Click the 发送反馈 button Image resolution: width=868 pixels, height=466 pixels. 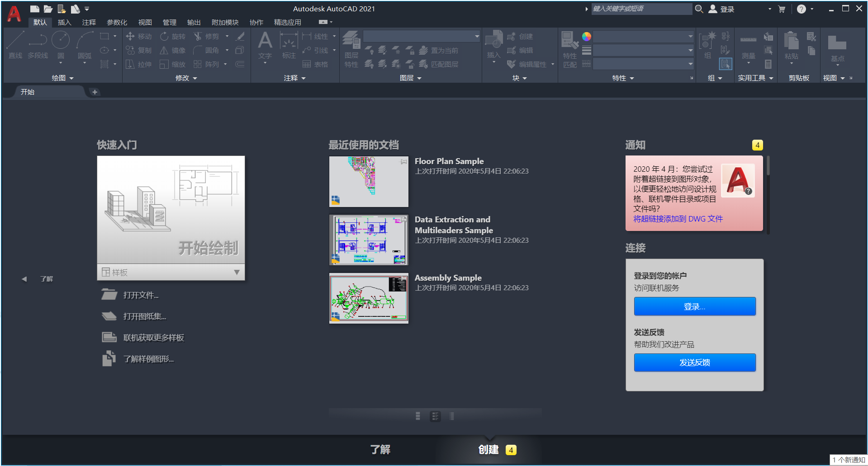coord(695,362)
